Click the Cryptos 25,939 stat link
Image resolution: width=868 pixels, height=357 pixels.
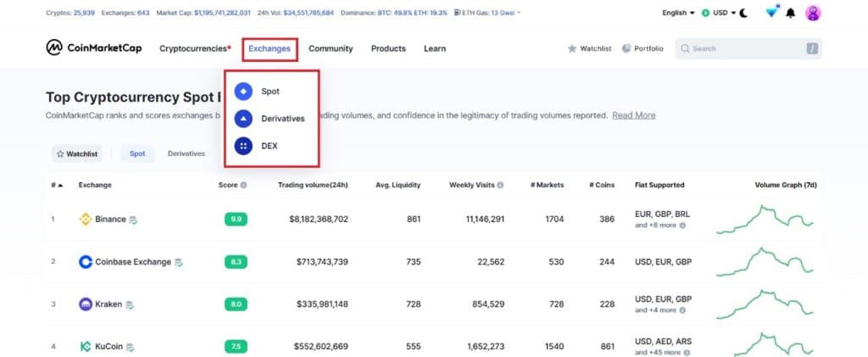tap(70, 12)
